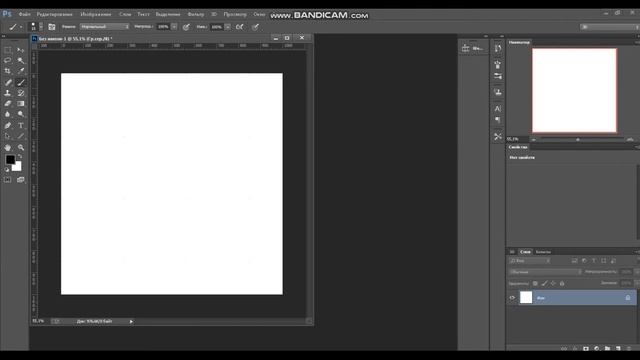The width and height of the screenshot is (640, 360).
Task: Select the Healing Brush tool
Action: (7, 82)
